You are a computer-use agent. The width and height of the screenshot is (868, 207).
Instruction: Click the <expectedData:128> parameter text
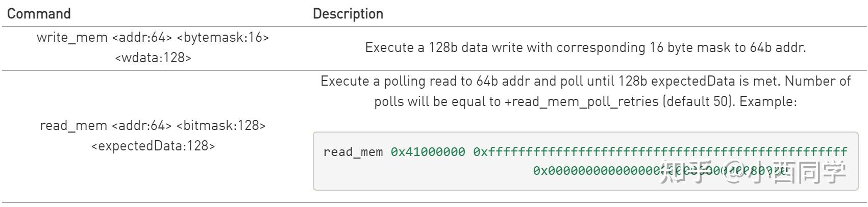(x=153, y=146)
